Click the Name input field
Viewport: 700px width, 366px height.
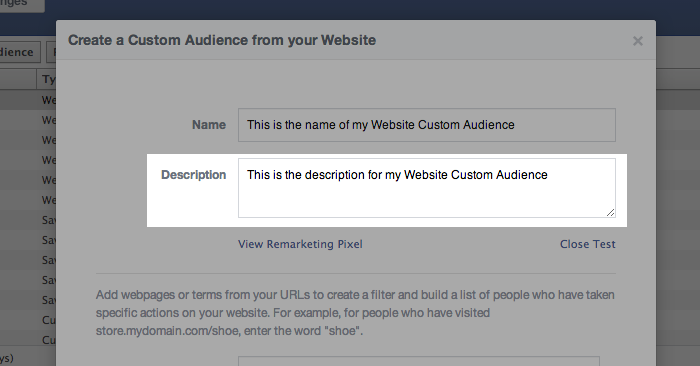pyautogui.click(x=427, y=125)
